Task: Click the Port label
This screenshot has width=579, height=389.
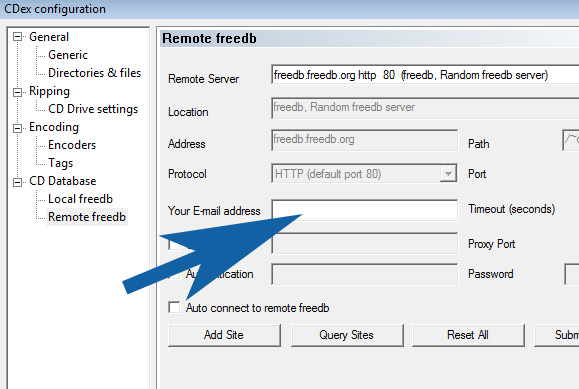Action: 477,174
